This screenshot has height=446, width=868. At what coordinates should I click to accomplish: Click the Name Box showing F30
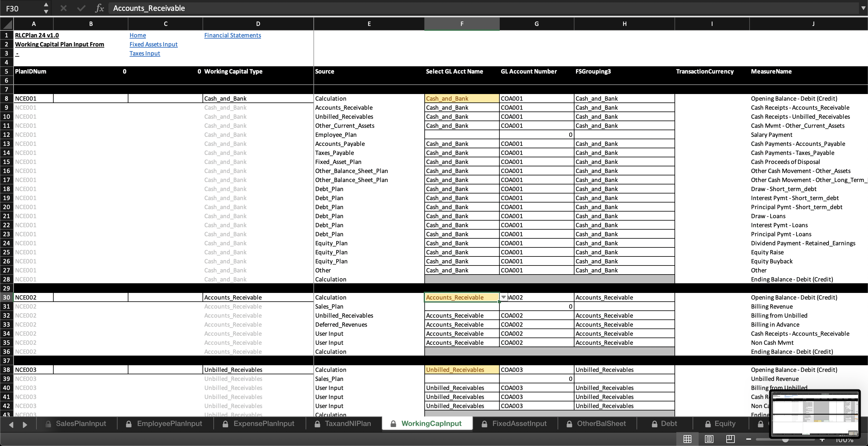(x=22, y=8)
